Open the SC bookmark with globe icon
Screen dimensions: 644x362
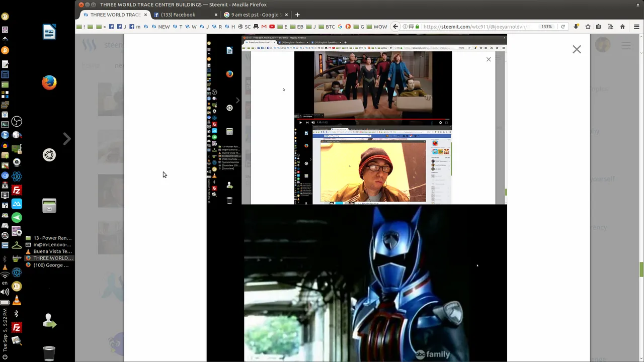245,27
